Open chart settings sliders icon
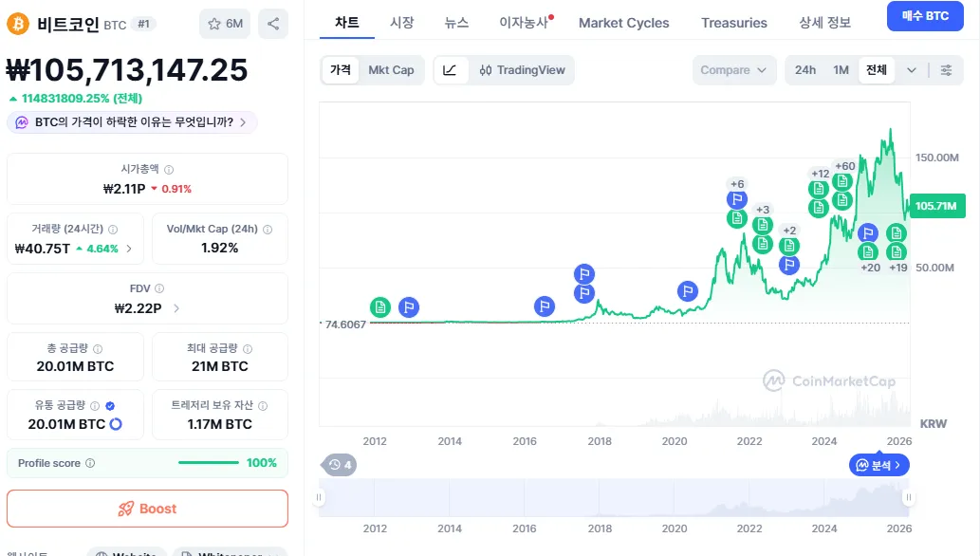Image resolution: width=980 pixels, height=556 pixels. 946,69
